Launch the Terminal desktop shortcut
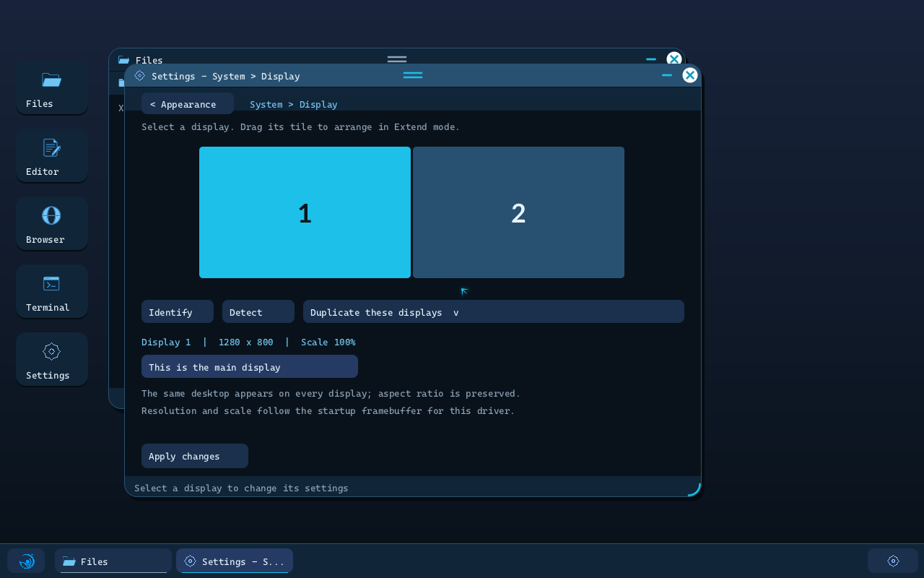 point(52,291)
